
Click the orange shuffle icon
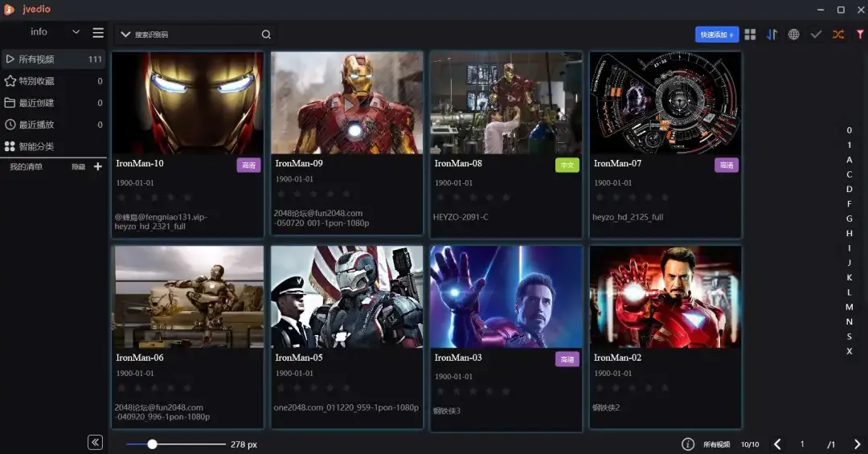(838, 35)
